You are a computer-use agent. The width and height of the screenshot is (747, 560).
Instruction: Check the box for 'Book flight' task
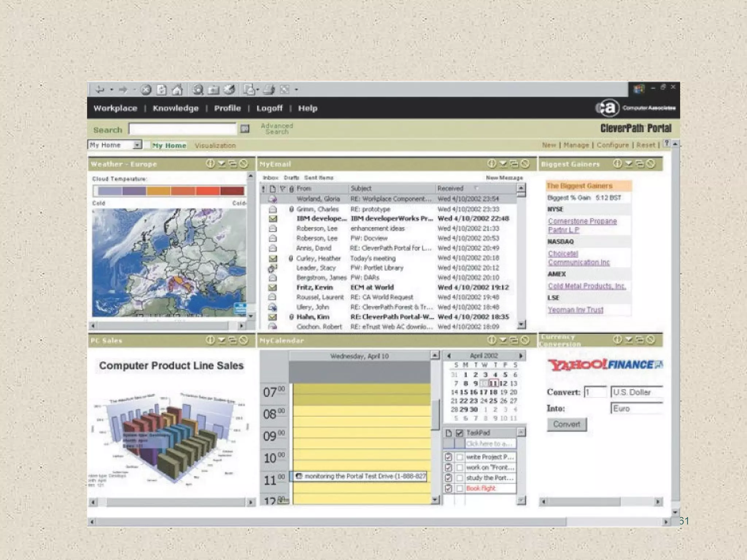[460, 488]
